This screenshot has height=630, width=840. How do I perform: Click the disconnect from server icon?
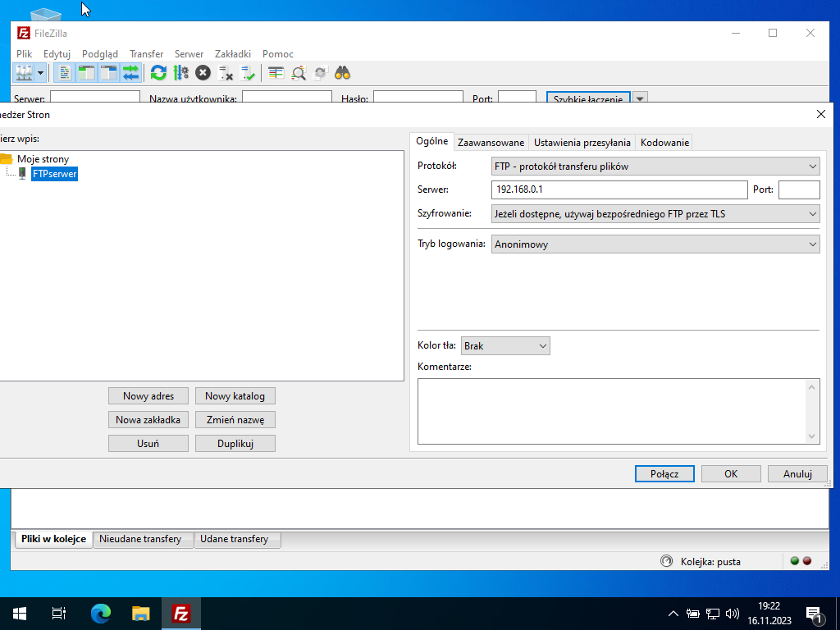(226, 73)
